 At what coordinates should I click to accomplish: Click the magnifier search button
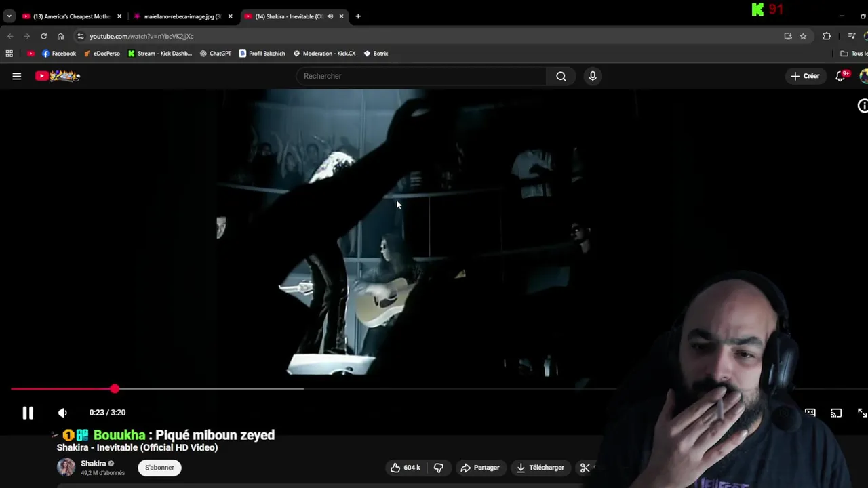click(x=561, y=76)
